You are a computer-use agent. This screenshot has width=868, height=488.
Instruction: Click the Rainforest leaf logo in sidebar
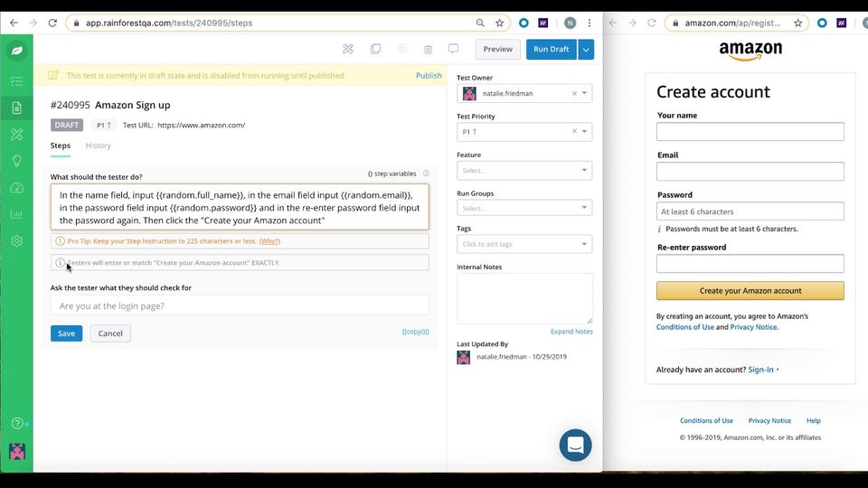point(16,51)
